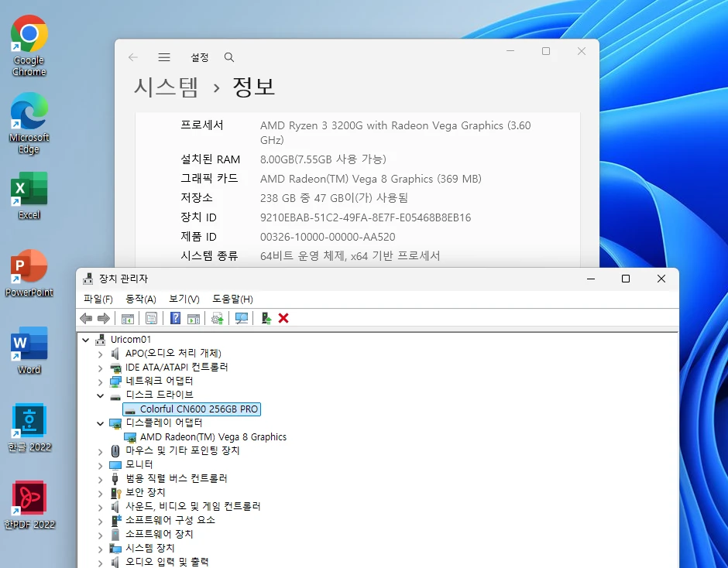Click the update device driver toolbar icon

click(x=218, y=318)
